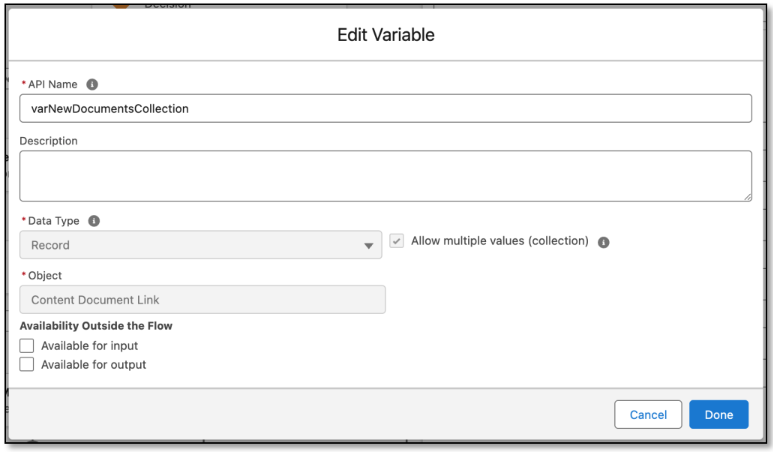This screenshot has width=773, height=452.
Task: Click the 'Allow multiple values (collection)' label
Action: (x=499, y=242)
